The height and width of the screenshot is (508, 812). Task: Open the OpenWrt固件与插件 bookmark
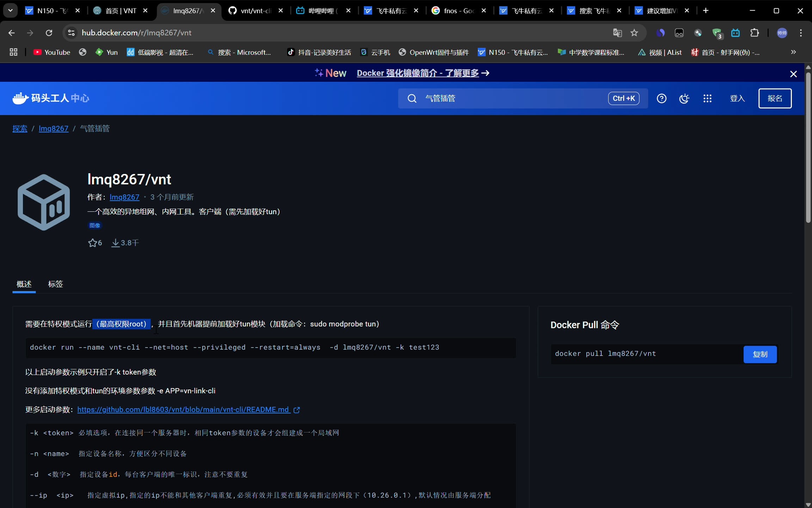point(433,52)
